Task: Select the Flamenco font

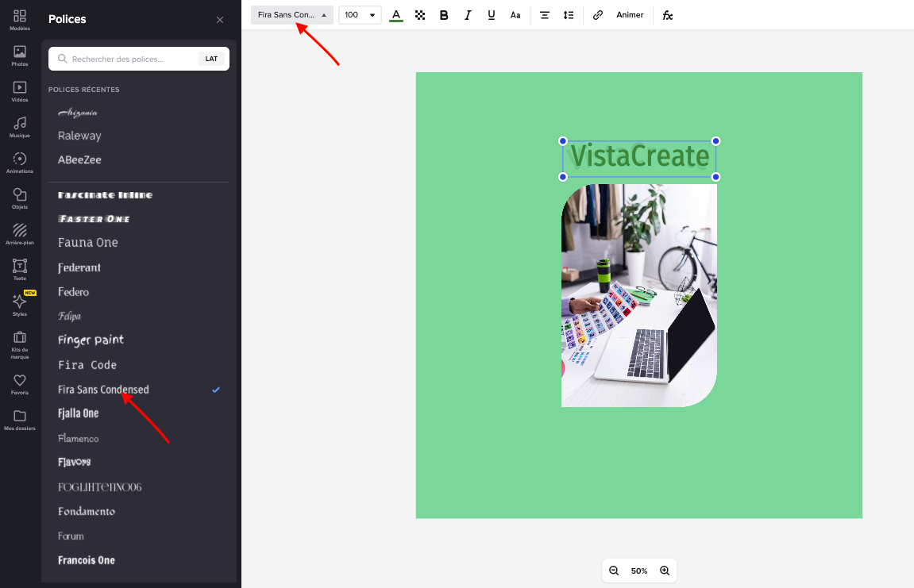Action: click(x=78, y=438)
